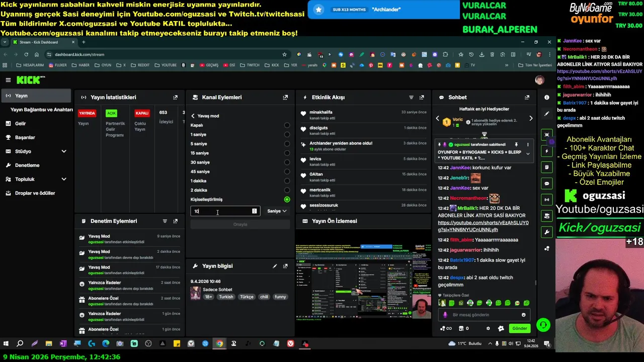Toggle the chat bubble widget icon
The image size is (644, 362).
(x=547, y=184)
